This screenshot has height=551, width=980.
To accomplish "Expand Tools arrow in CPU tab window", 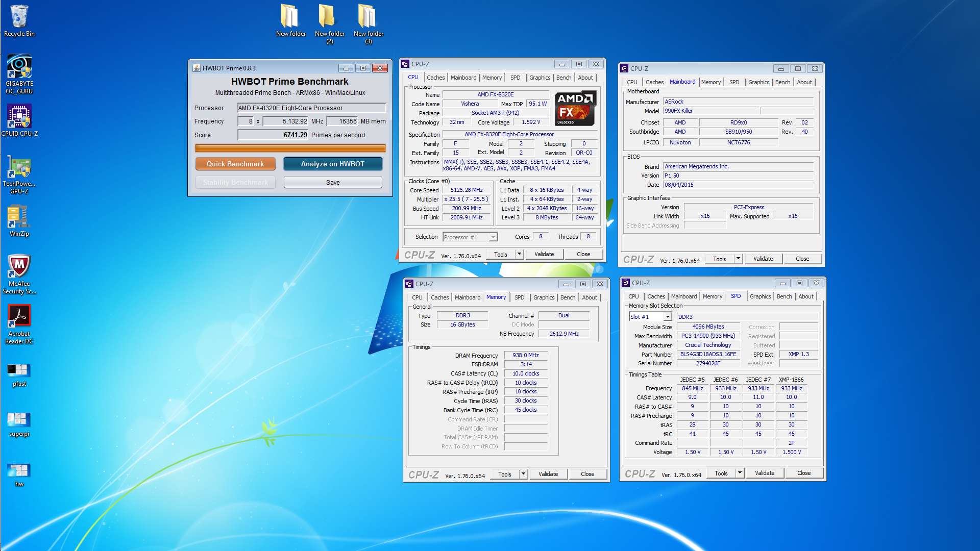I will tap(519, 254).
